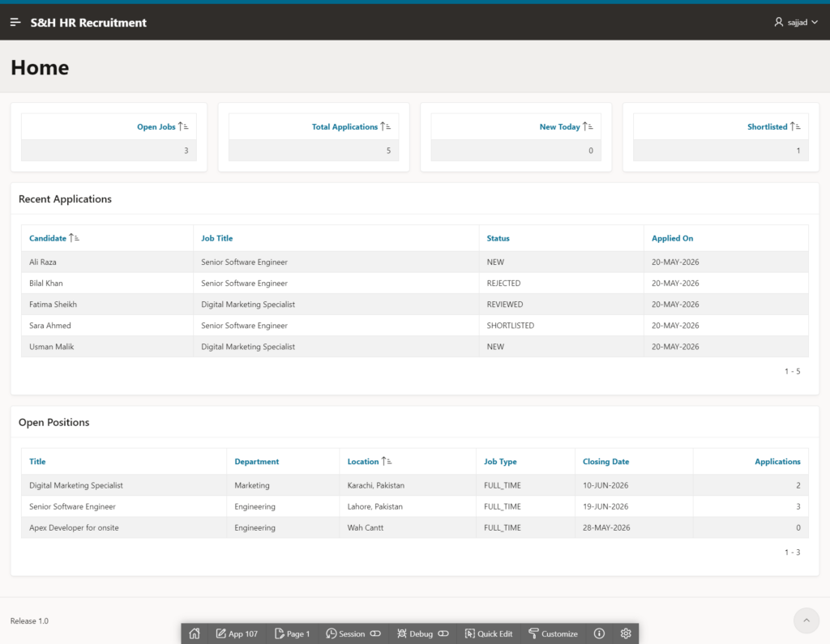The width and height of the screenshot is (830, 644).
Task: Sort by Total Applications header
Action: click(344, 127)
